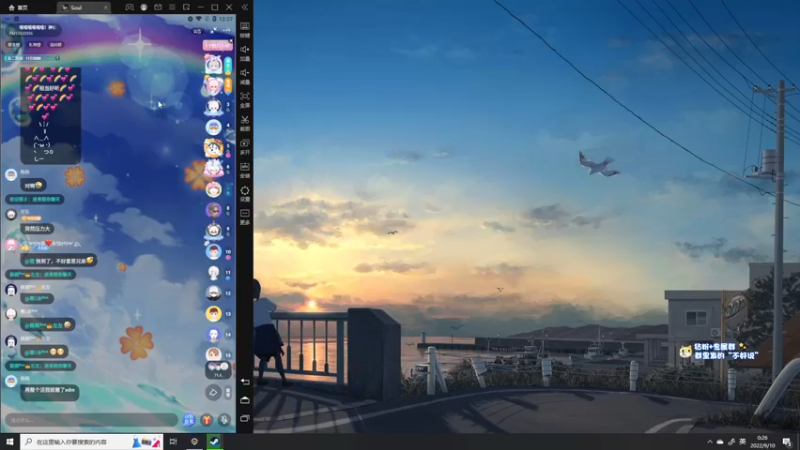Open the avatar in seat 1
Image resolution: width=800 pixels, height=450 pixels.
[213, 65]
